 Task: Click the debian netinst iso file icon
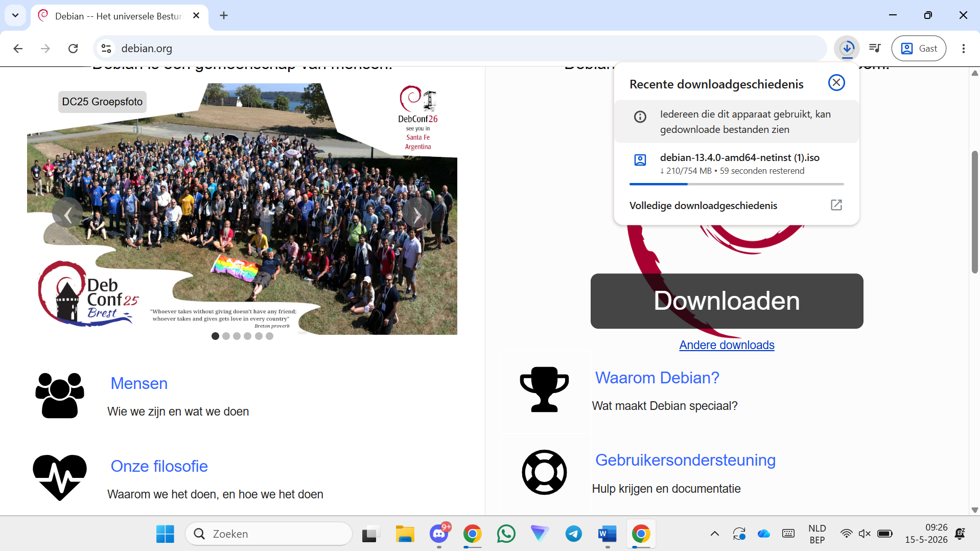(640, 160)
